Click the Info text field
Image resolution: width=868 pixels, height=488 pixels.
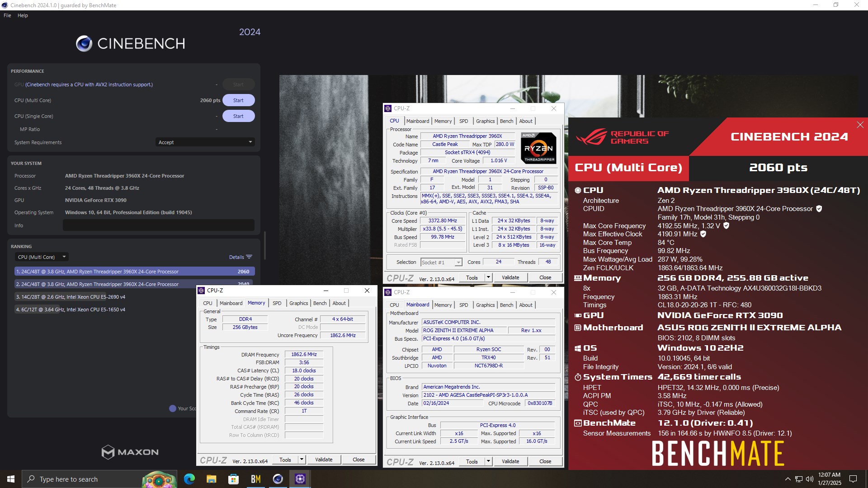tap(158, 225)
